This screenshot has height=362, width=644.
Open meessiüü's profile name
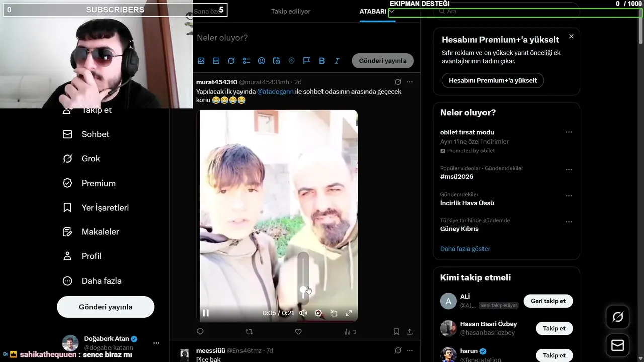(210, 350)
